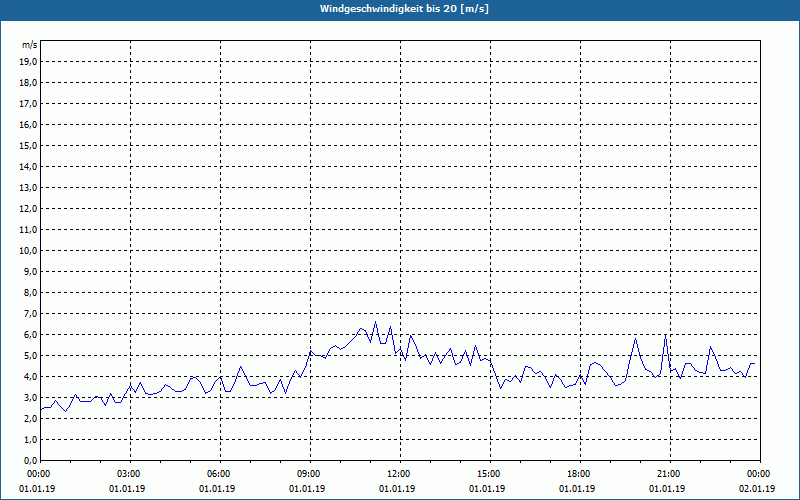The height and width of the screenshot is (500, 800).
Task: Click the 6,0 y-axis value
Action: [x=30, y=335]
